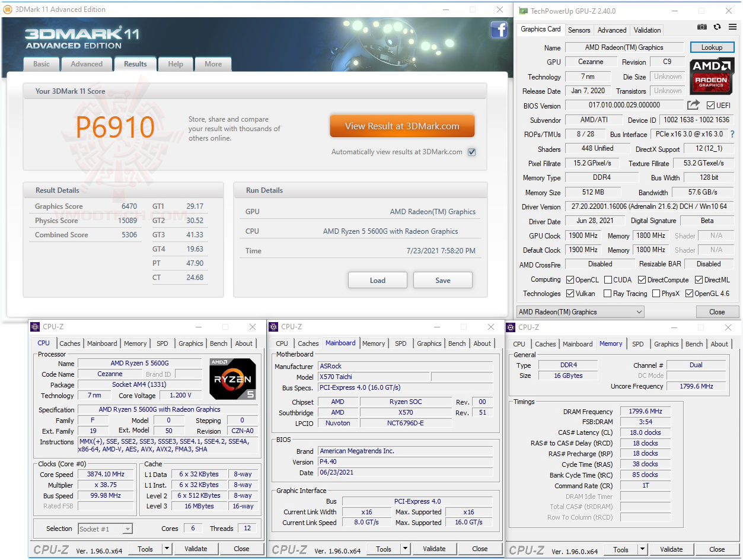
Task: Click the Ryzen 5 logo in CPU-Z
Action: (232, 378)
